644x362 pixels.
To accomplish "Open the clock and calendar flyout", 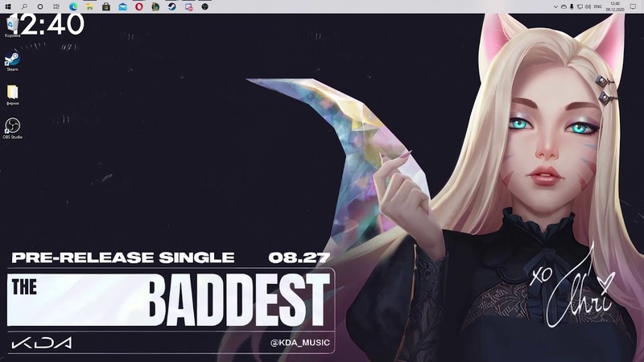I will tap(616, 6).
